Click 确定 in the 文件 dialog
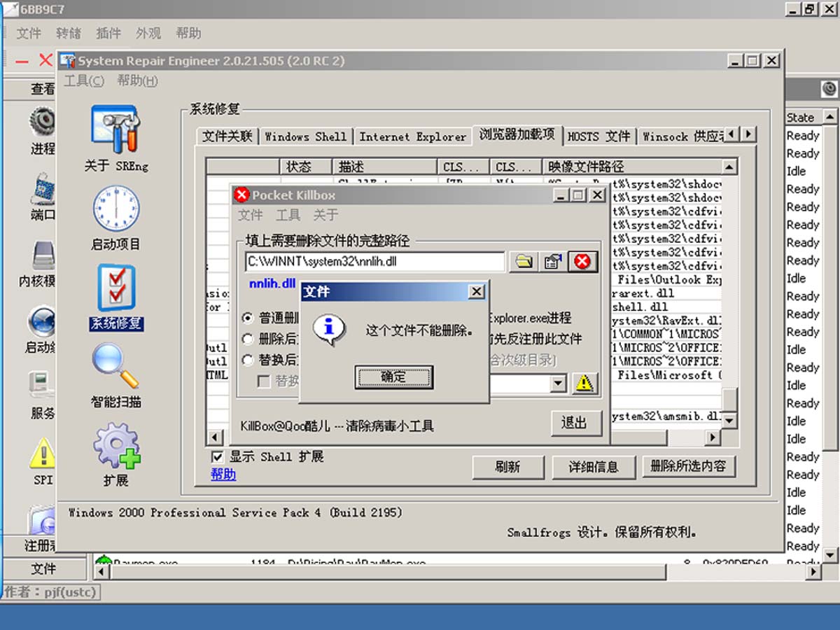This screenshot has width=840, height=630. 393,377
